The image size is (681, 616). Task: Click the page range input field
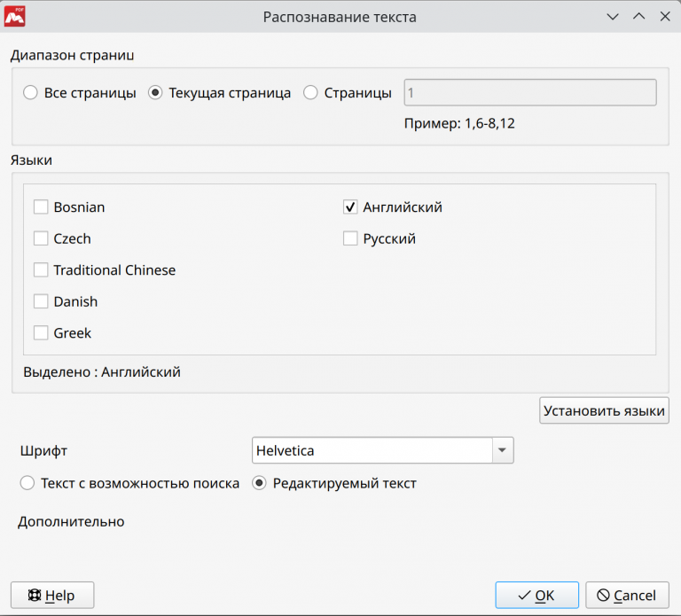(529, 93)
